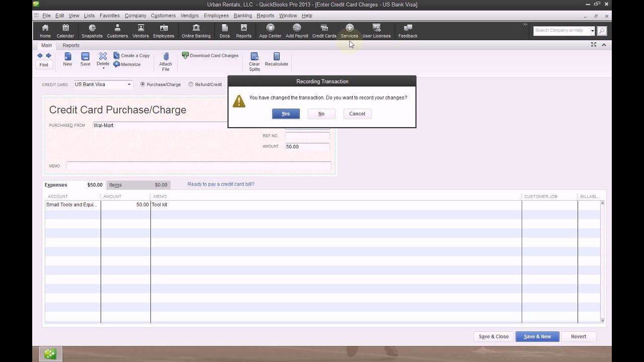Toggle full-screen form expand icon

pos(594,45)
